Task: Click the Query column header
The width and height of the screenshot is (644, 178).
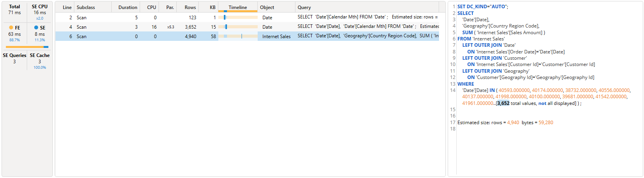Action: pyautogui.click(x=304, y=7)
